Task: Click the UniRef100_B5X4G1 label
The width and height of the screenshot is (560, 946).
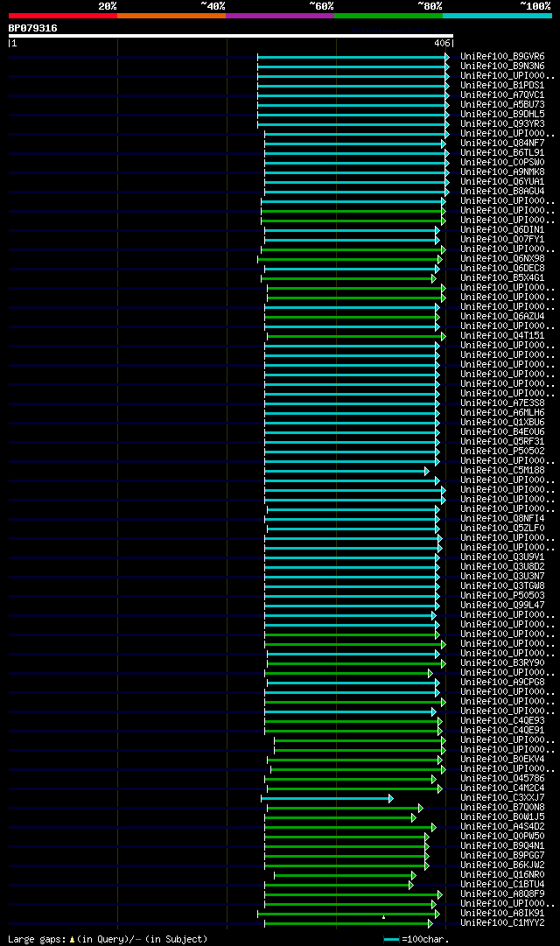Action: [502, 279]
